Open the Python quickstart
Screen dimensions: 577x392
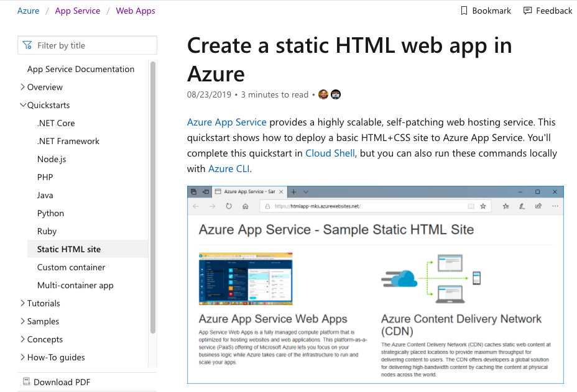pos(50,213)
